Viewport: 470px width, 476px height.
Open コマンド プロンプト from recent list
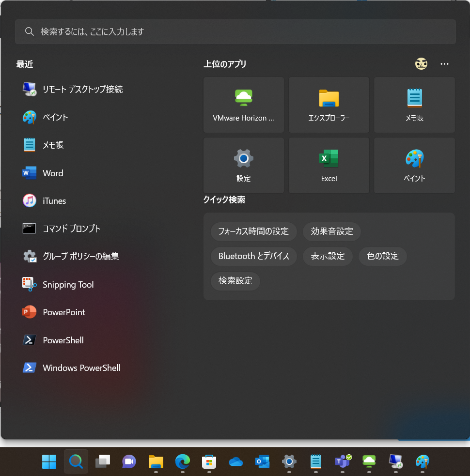(x=62, y=228)
